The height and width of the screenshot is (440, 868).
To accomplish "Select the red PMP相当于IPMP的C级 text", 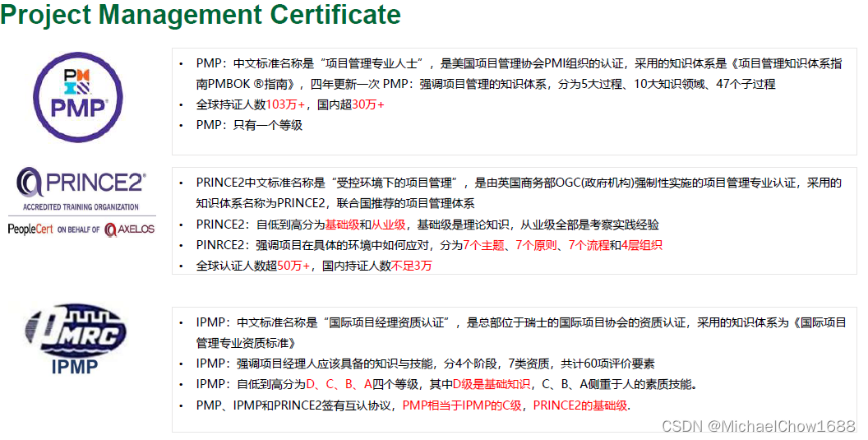I will pos(462,405).
